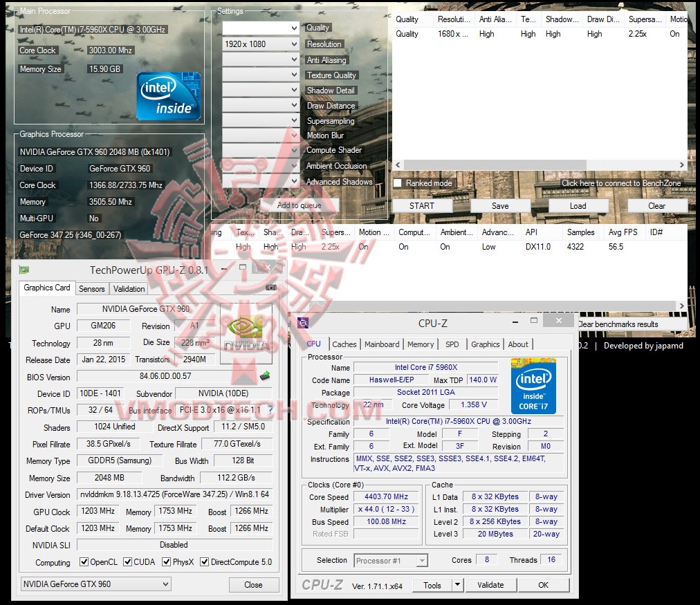Switch to the Sensors tab in GPU-Z
700x605 pixels.
click(91, 288)
